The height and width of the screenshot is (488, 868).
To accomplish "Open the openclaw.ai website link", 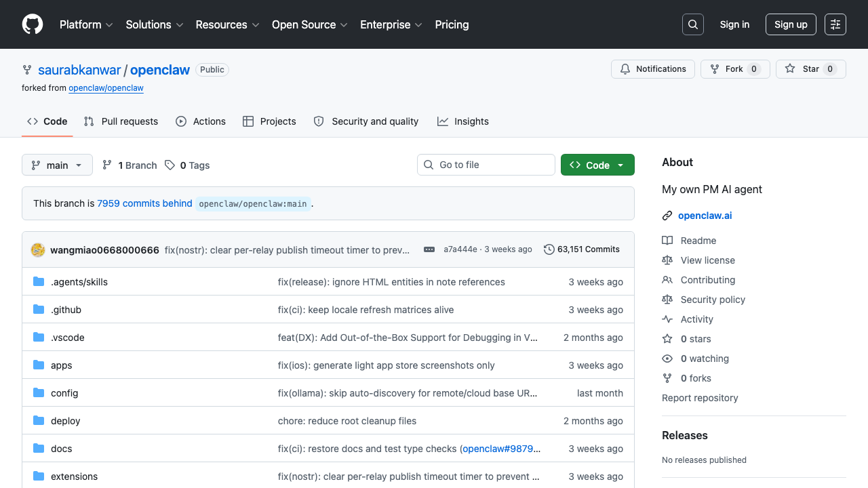I will 705,216.
